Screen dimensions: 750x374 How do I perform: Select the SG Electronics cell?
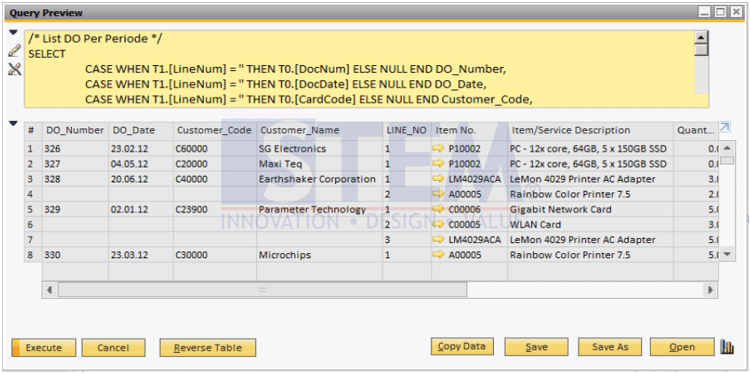click(x=320, y=148)
